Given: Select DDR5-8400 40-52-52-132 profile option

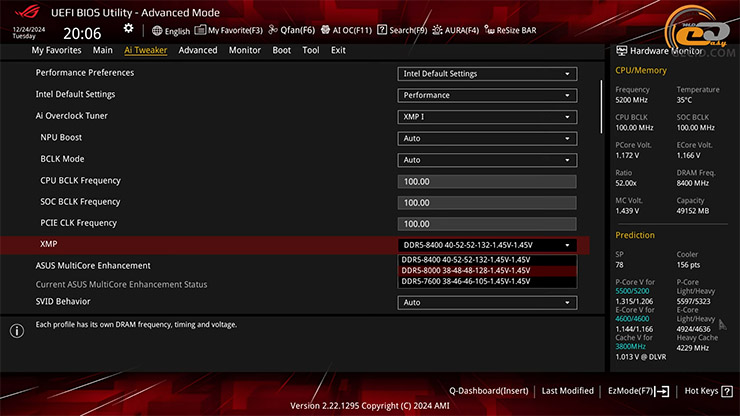Looking at the screenshot, I should (487, 260).
